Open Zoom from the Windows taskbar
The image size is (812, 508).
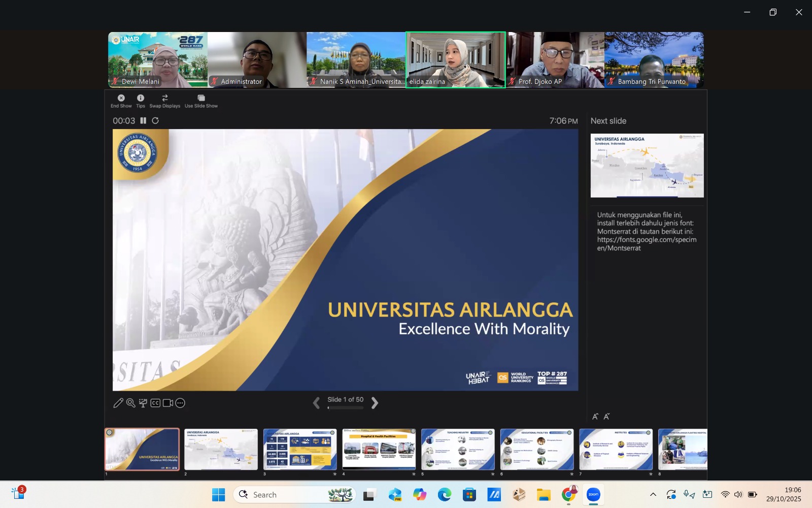tap(593, 494)
